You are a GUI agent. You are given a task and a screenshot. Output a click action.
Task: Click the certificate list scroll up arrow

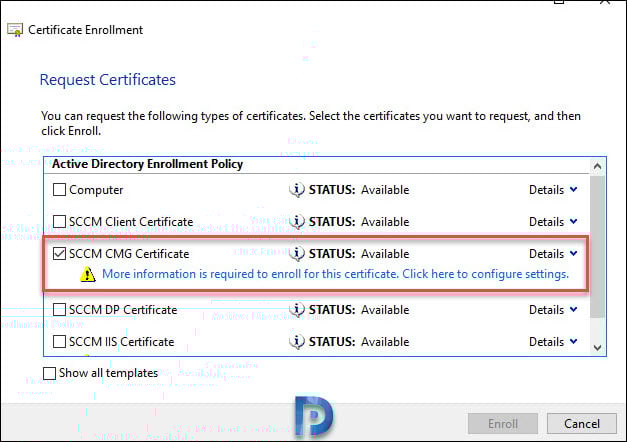(x=598, y=166)
